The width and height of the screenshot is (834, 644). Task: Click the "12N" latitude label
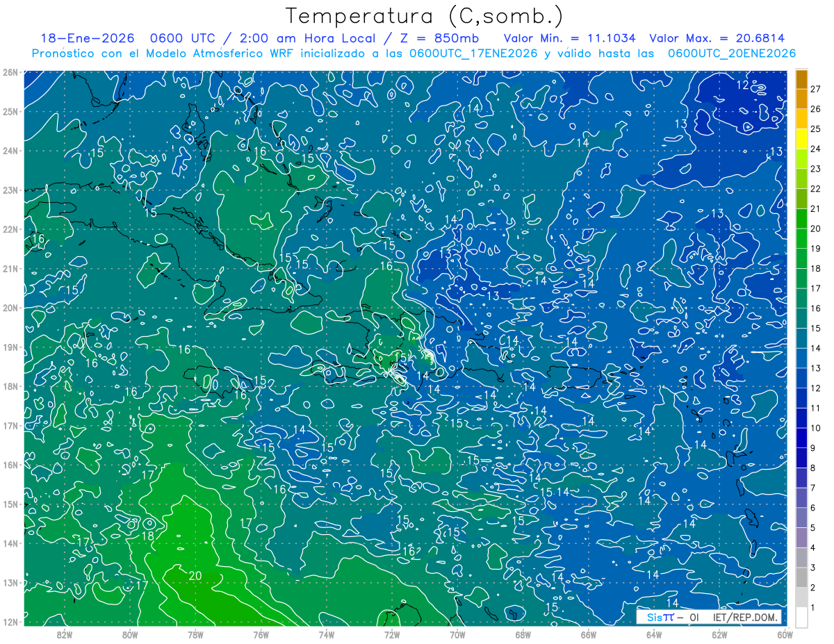pos(10,622)
